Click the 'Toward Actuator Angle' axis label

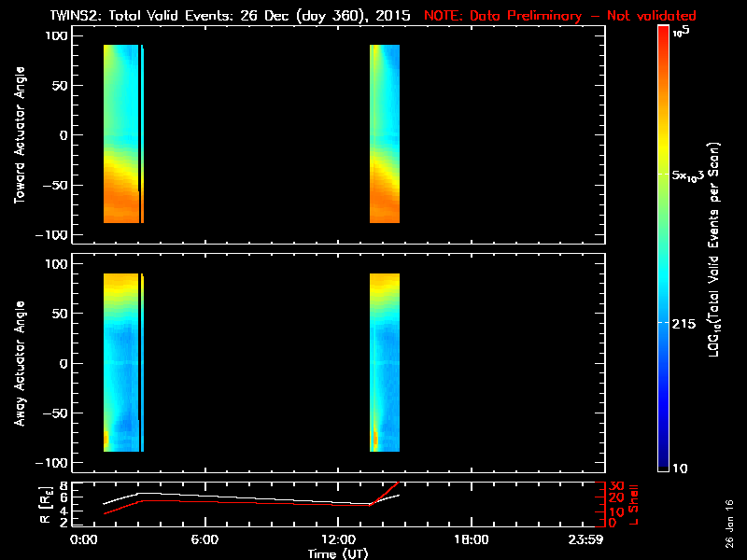pyautogui.click(x=18, y=135)
